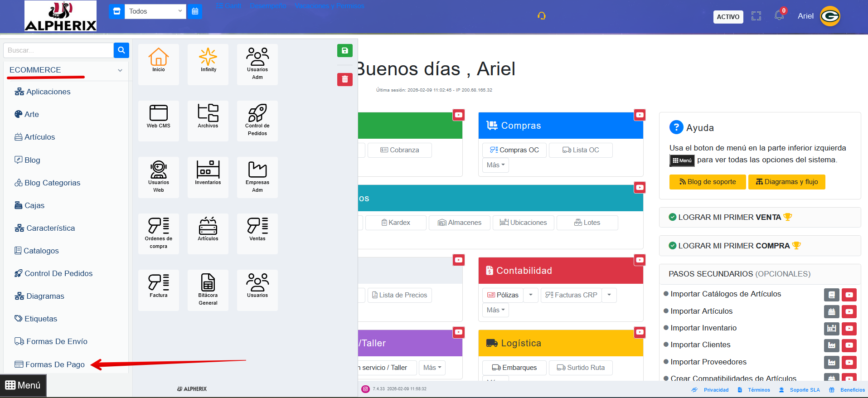Click the Buscar search input field
The height and width of the screenshot is (398, 868).
pyautogui.click(x=58, y=50)
